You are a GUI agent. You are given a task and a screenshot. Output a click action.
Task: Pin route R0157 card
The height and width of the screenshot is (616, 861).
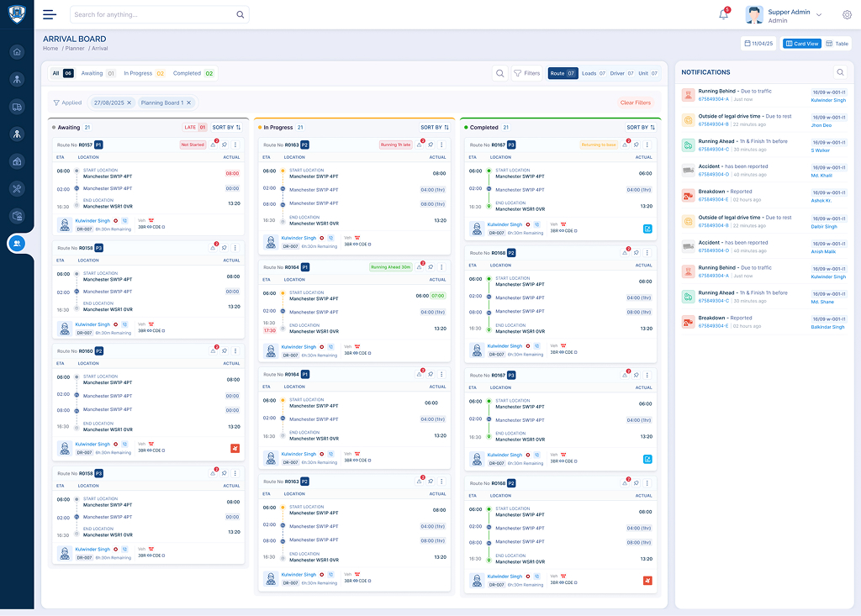point(224,145)
